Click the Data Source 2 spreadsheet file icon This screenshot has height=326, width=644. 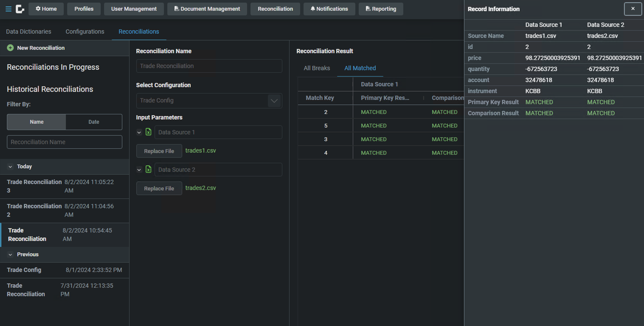click(148, 170)
